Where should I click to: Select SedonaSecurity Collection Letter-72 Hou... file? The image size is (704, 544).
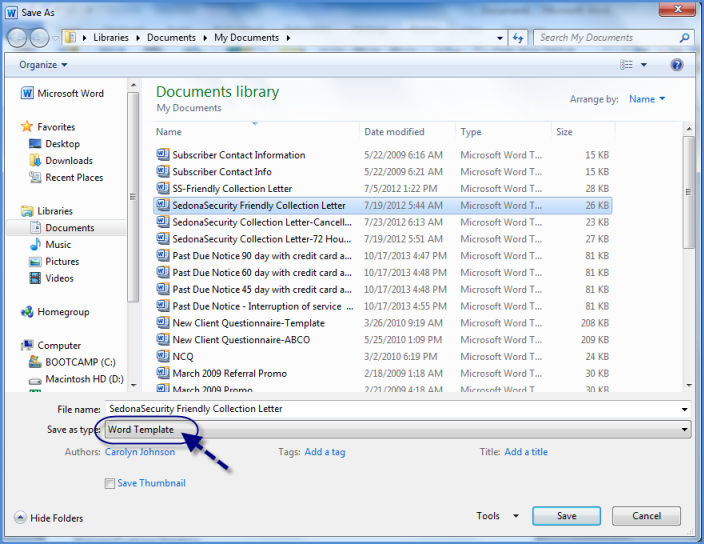coord(382,239)
